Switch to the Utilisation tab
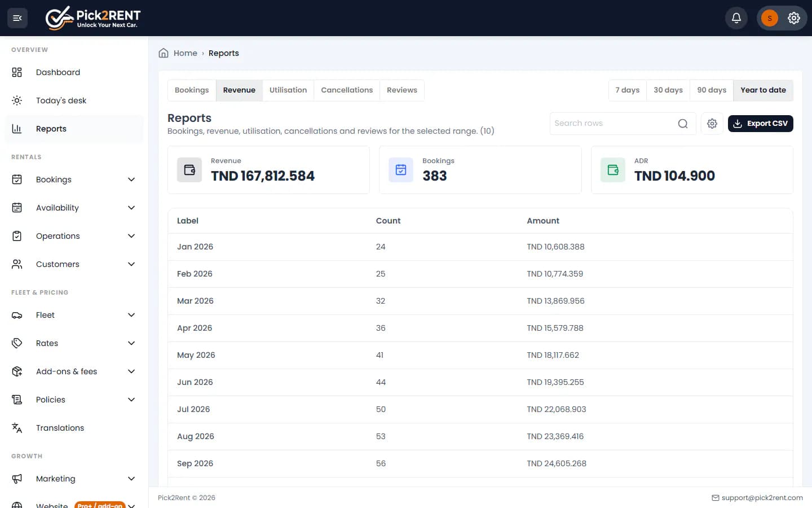The height and width of the screenshot is (508, 812). [x=288, y=90]
